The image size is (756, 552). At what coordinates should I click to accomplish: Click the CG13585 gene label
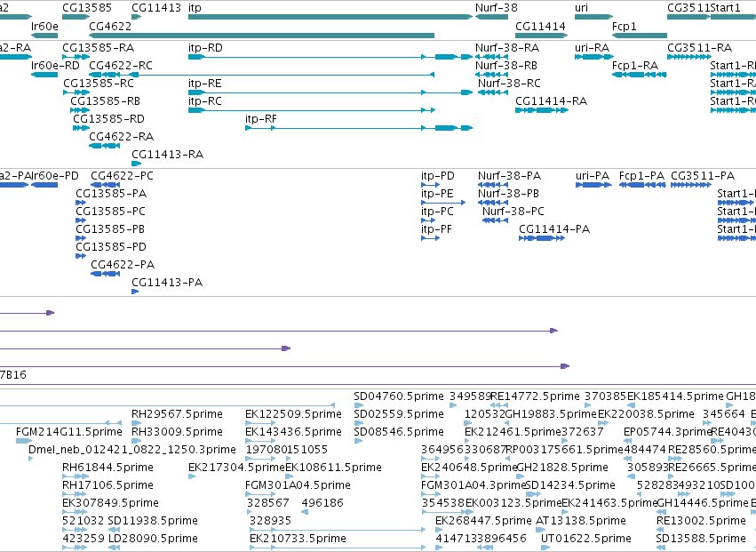click(87, 8)
